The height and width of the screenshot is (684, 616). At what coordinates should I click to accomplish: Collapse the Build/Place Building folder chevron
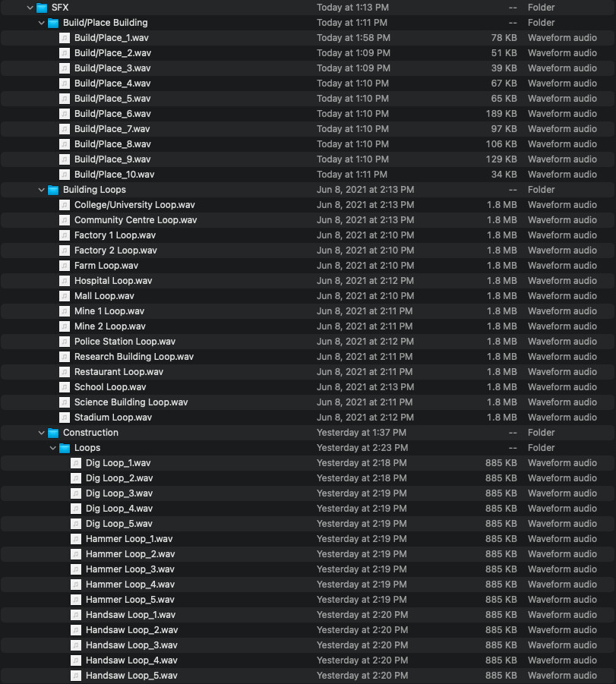click(42, 23)
